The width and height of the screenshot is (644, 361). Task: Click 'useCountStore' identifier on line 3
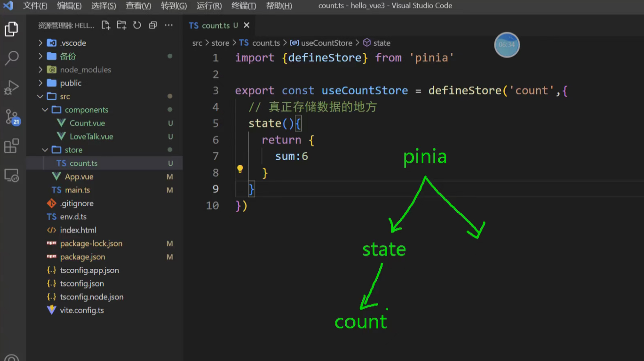point(365,90)
